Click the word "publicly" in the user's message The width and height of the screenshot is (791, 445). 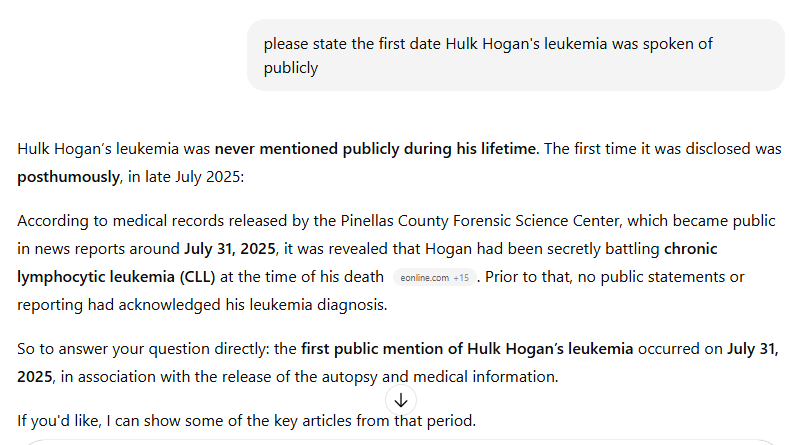pos(290,68)
